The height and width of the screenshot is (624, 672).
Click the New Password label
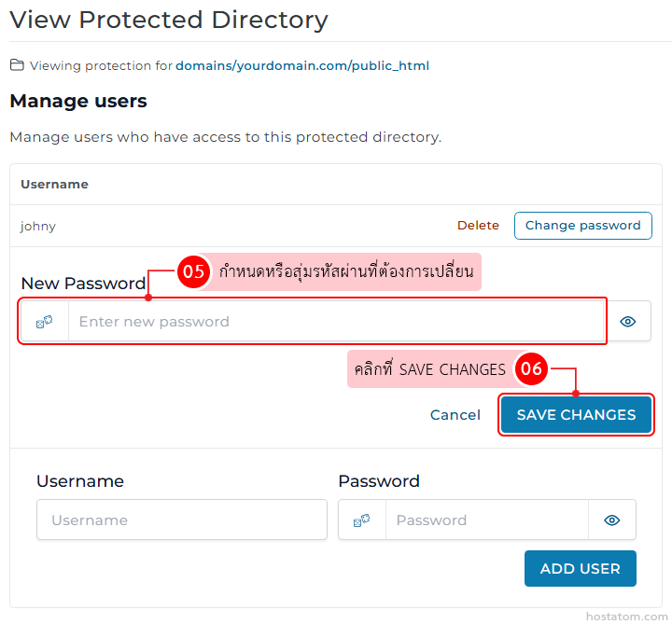(83, 284)
